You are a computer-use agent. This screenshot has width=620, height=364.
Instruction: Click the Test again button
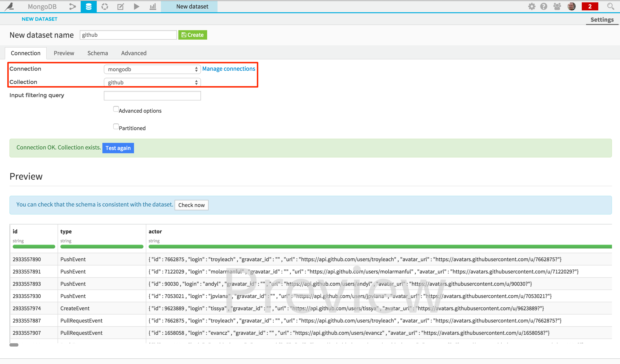(x=118, y=148)
